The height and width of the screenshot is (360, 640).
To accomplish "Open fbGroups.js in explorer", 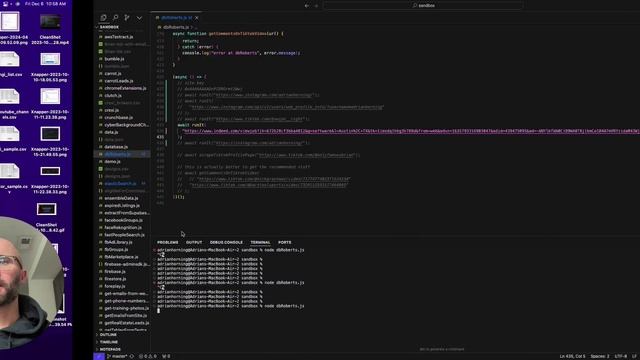I will 116,250.
